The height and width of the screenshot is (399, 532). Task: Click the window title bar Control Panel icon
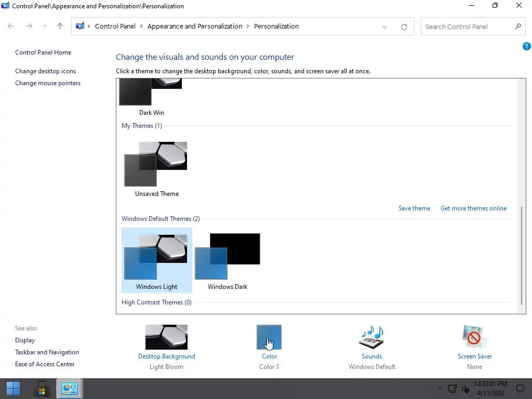click(5, 5)
